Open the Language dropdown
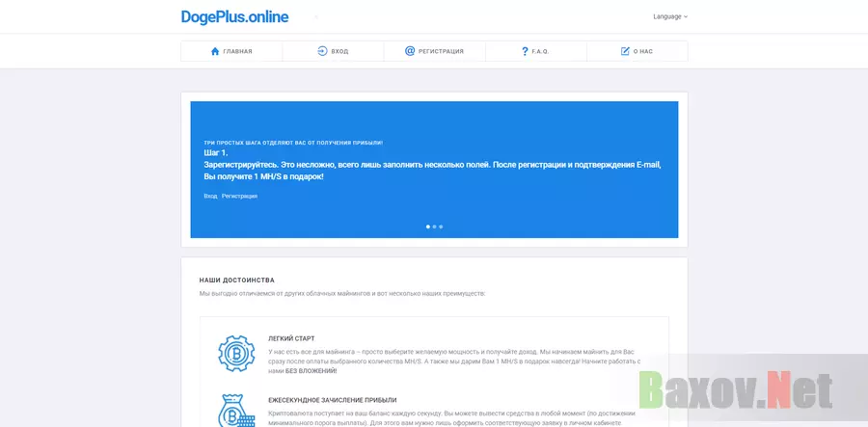 point(670,16)
